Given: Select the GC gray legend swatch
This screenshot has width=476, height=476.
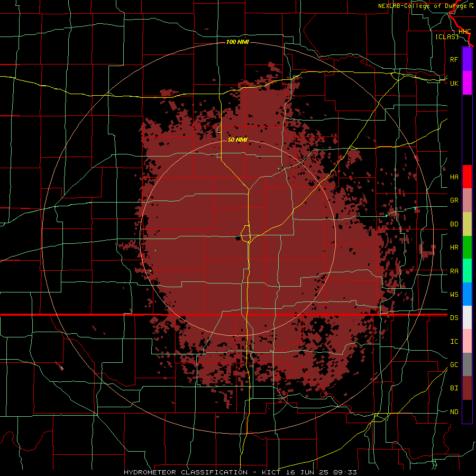Looking at the screenshot, I should 467,364.
